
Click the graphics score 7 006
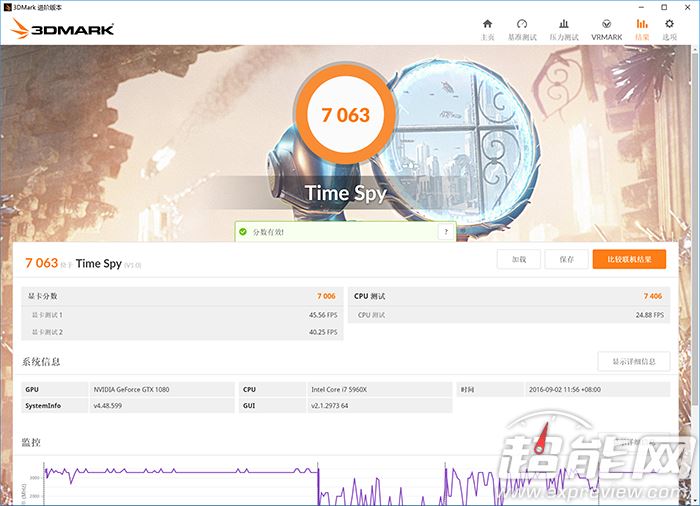(x=326, y=296)
